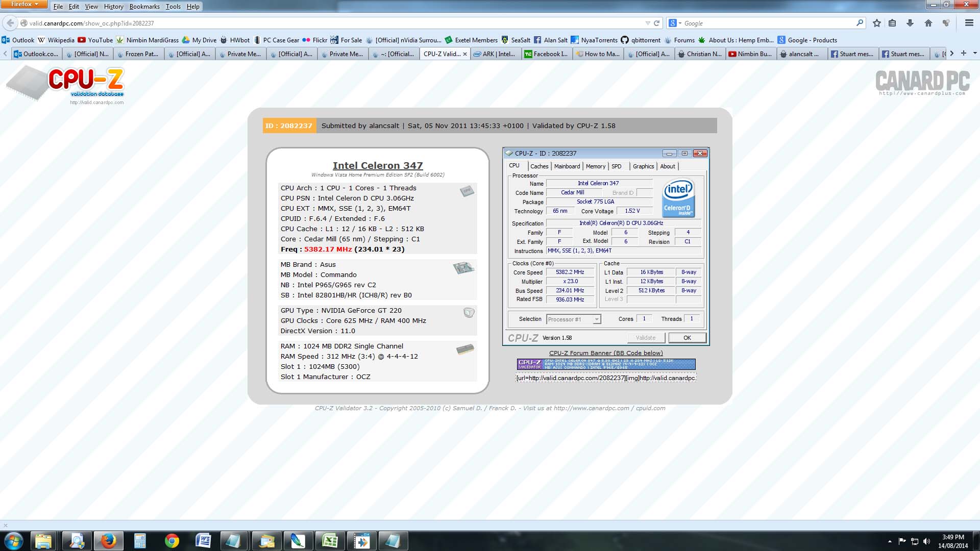980x551 pixels.
Task: Click the BB code text field
Action: 606,378
